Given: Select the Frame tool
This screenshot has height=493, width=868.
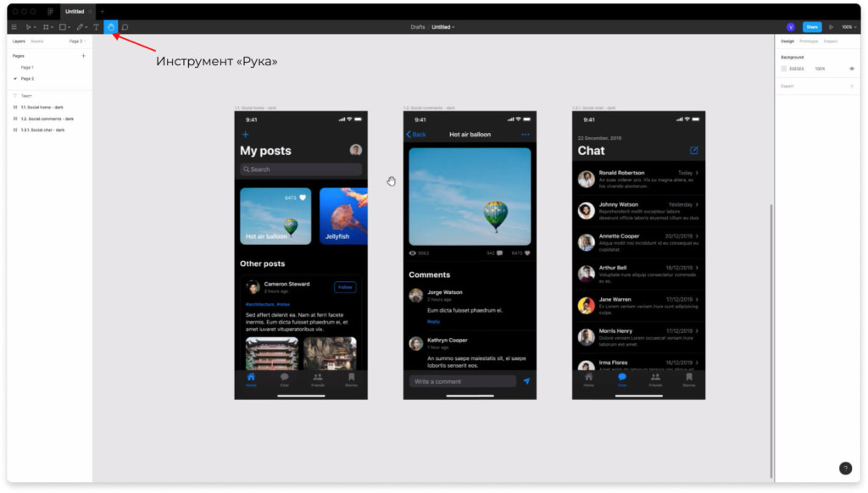Looking at the screenshot, I should pos(46,27).
